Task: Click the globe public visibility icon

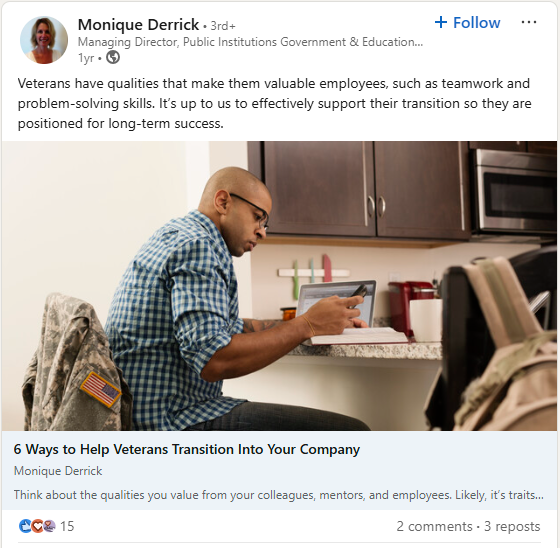Action: tap(113, 57)
